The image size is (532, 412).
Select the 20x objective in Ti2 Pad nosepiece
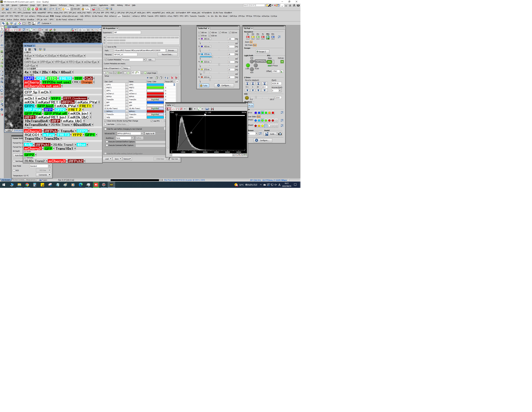(x=258, y=38)
